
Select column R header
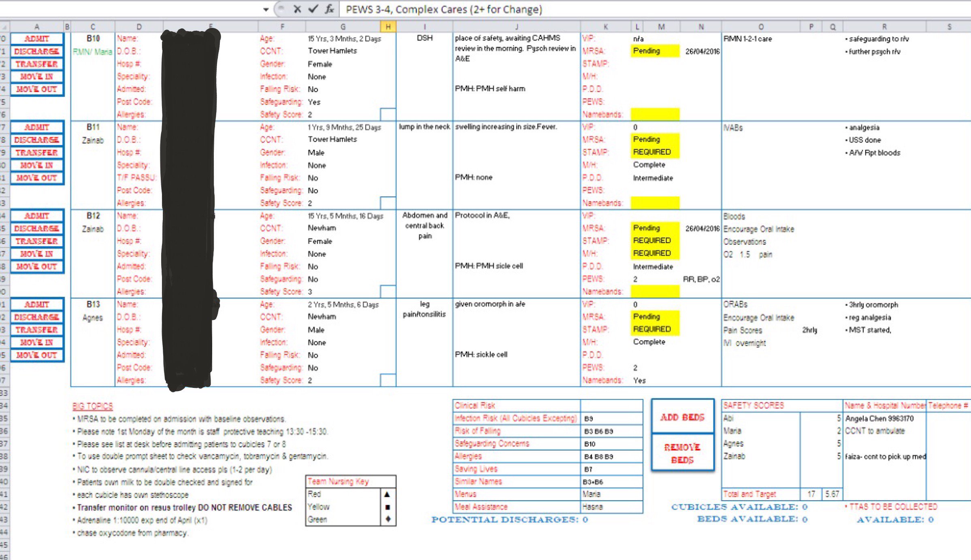884,27
